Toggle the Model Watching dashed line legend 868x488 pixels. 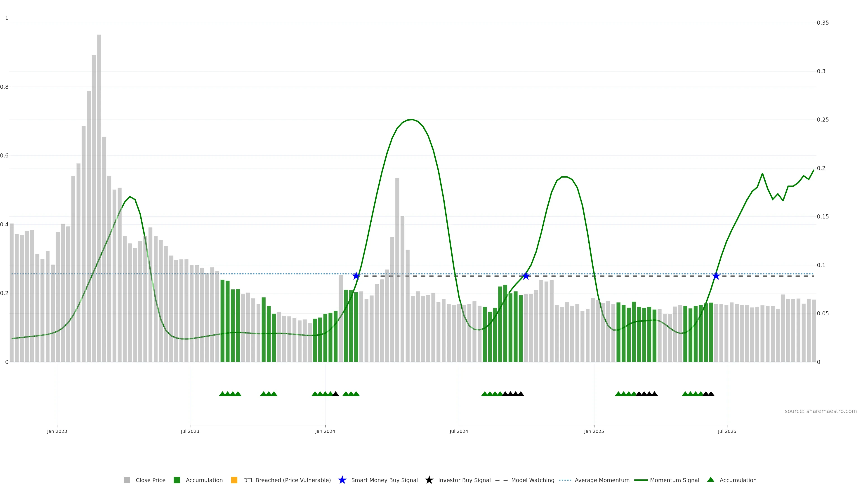[x=501, y=480]
